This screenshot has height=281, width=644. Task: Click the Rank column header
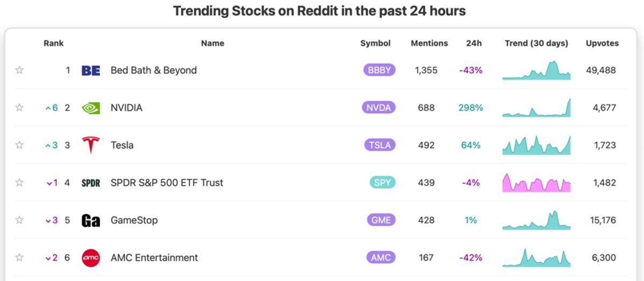(54, 43)
